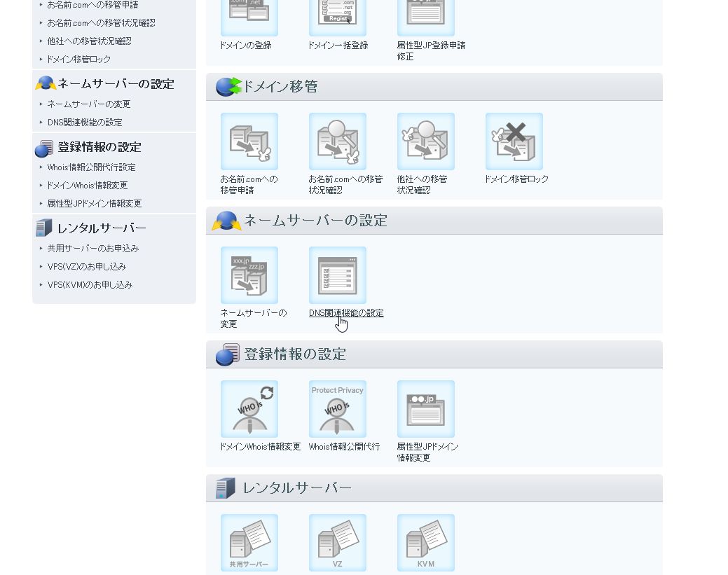Open the Whois情報公開代行 label in main panel

point(344,446)
